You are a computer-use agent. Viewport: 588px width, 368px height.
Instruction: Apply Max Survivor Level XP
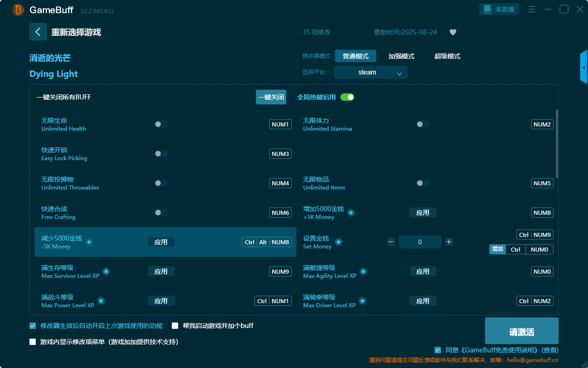coord(161,271)
